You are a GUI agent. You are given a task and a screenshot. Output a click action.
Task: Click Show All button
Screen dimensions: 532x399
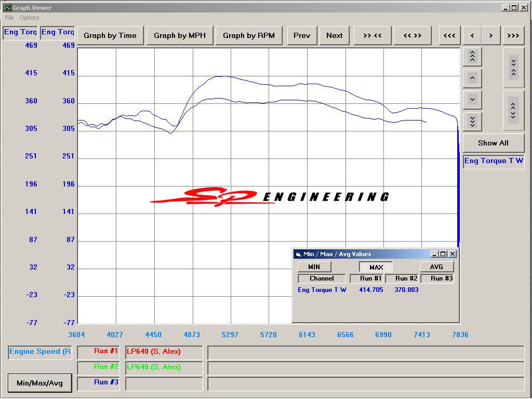494,143
